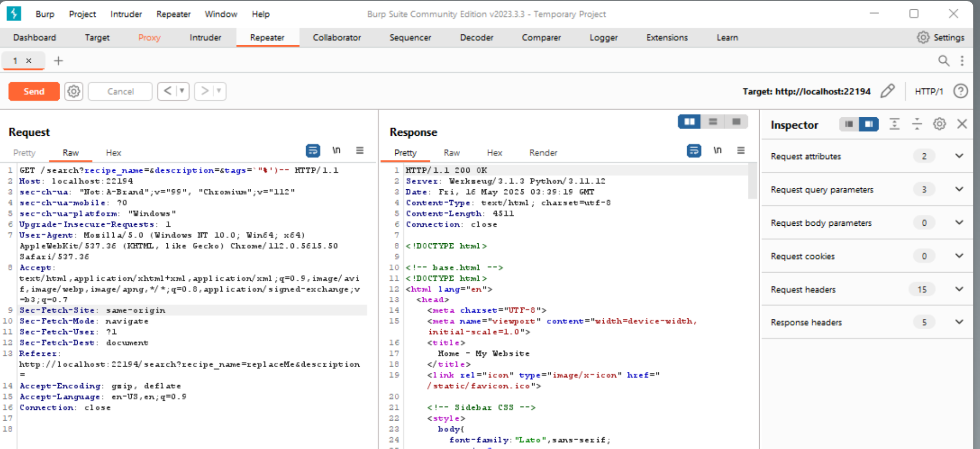Switch to the Intruder tab

205,38
